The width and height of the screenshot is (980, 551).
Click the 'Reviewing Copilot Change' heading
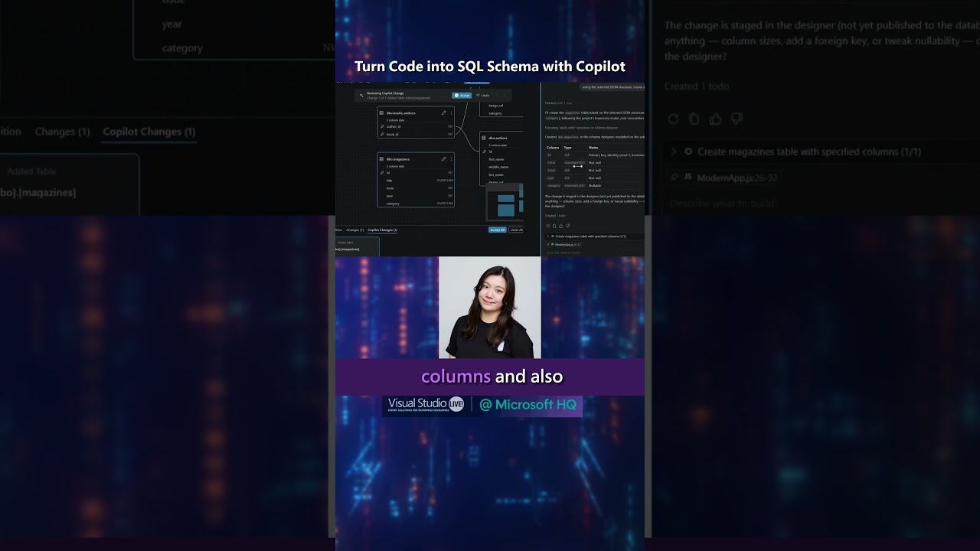tap(385, 93)
